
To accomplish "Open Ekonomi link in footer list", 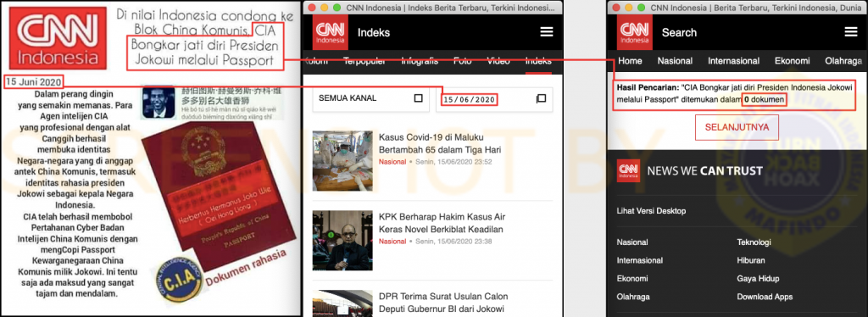I will pos(632,279).
